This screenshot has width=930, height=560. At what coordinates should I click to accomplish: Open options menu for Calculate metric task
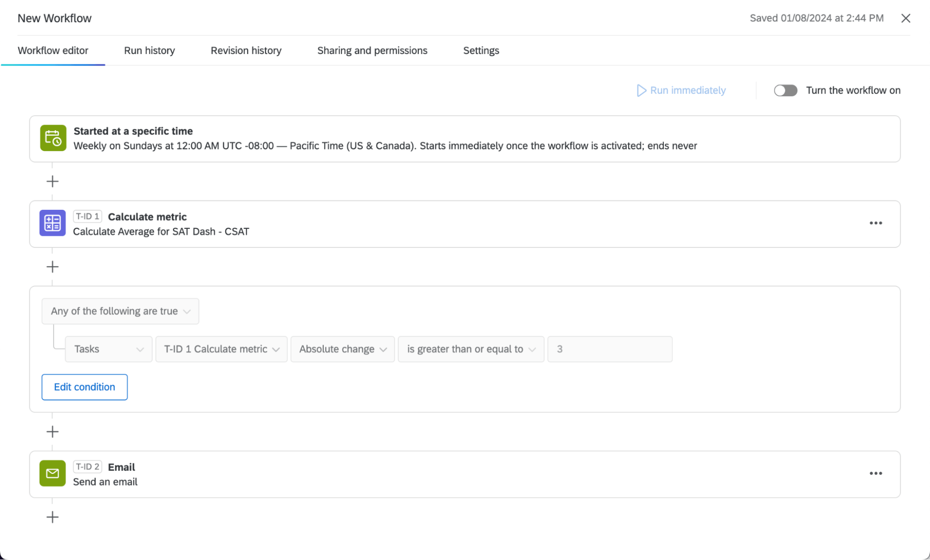coord(876,223)
